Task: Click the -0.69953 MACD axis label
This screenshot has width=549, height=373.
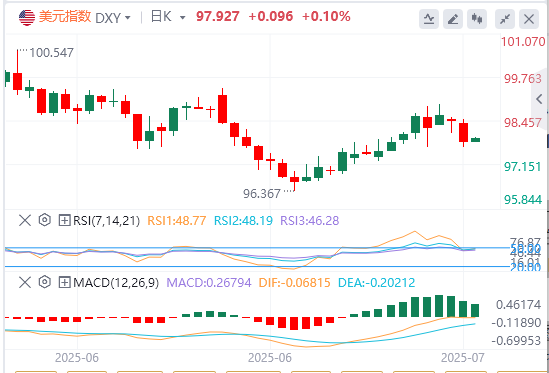Action: [516, 340]
